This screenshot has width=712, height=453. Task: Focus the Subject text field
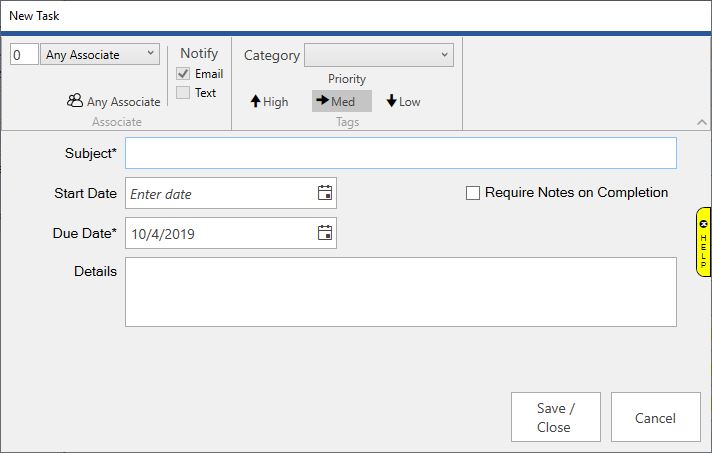coord(400,153)
